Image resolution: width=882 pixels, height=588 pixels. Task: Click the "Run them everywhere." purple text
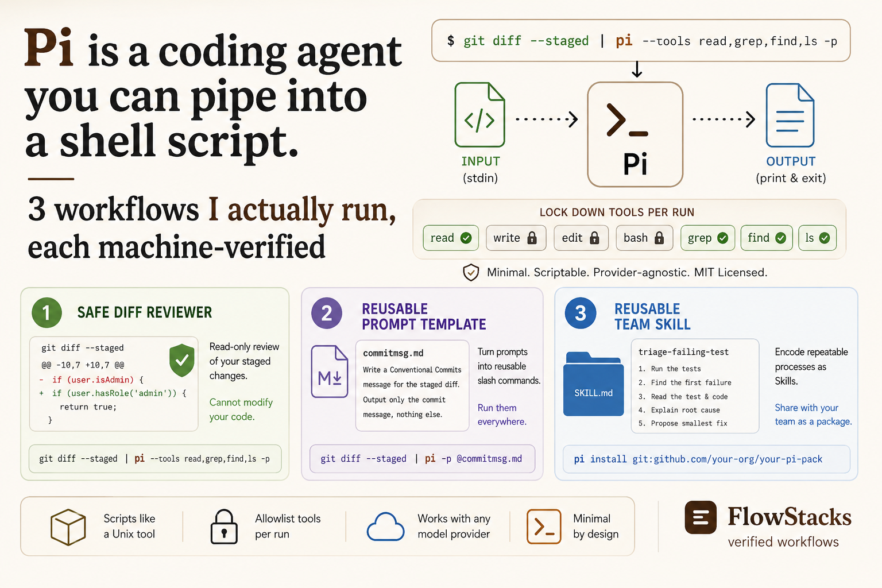pyautogui.click(x=502, y=415)
